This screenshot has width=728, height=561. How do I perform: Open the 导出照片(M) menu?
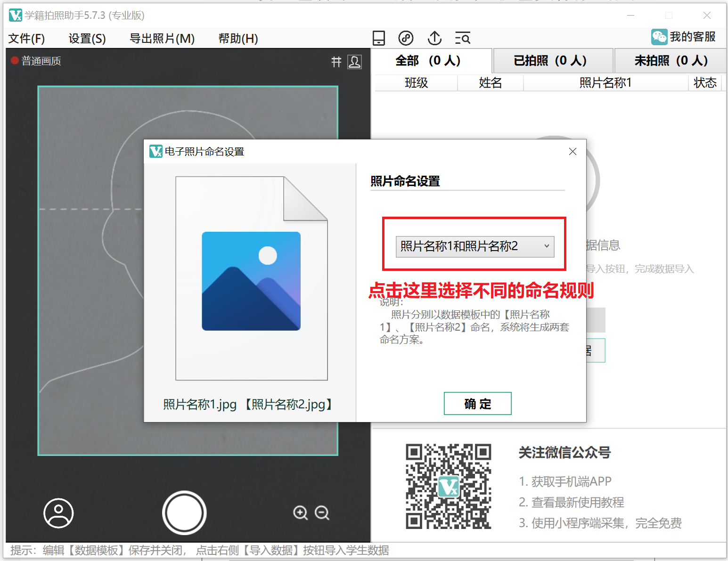162,39
